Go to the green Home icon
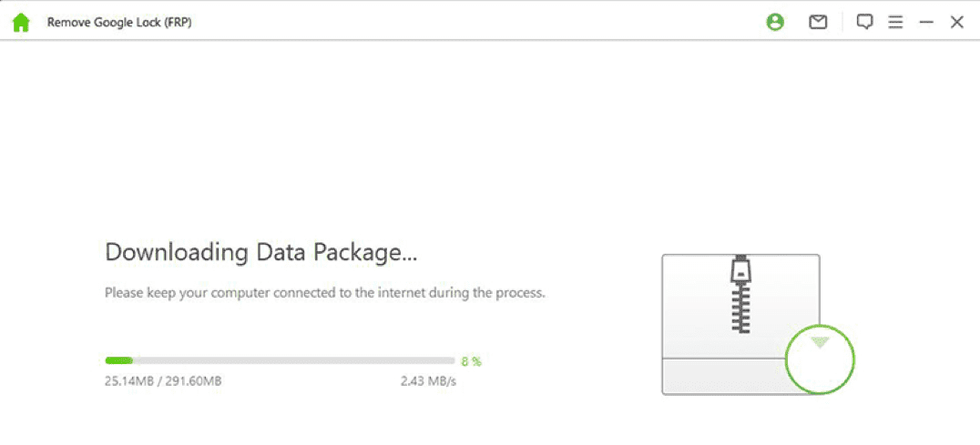Screen dimensions: 980x445 21,23
